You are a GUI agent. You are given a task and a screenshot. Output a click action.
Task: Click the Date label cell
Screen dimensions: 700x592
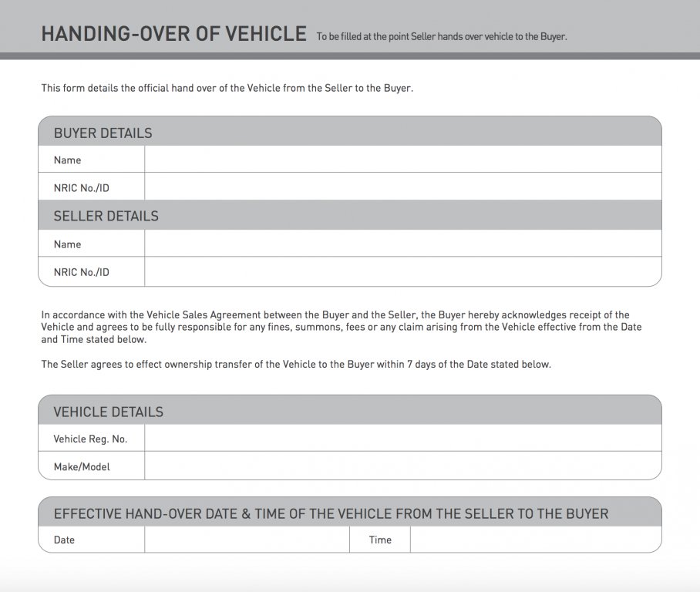click(92, 540)
